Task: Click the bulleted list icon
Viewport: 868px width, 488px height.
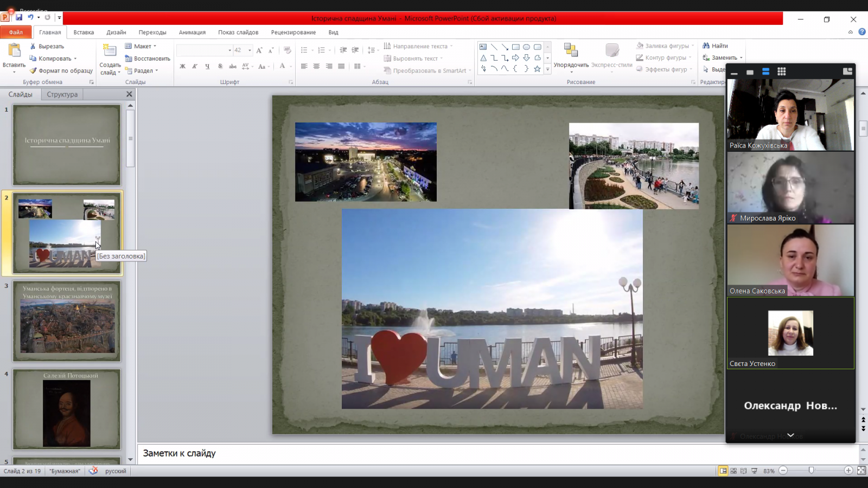Action: tap(304, 50)
